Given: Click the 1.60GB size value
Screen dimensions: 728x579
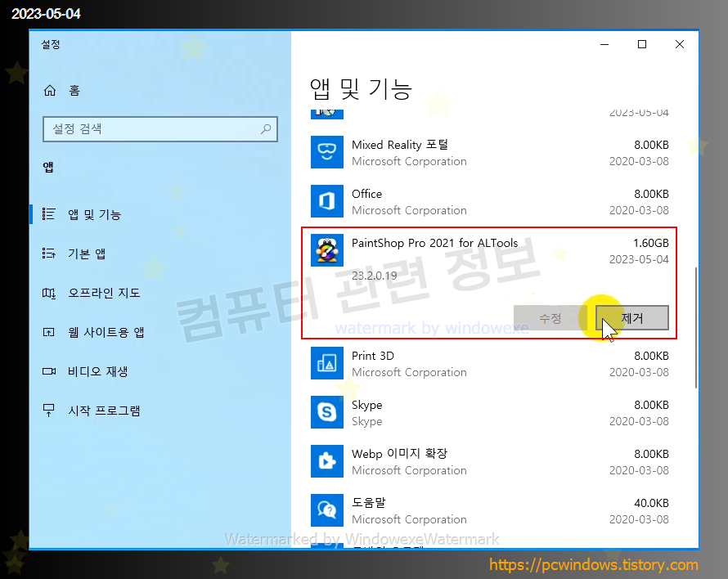Looking at the screenshot, I should point(651,243).
